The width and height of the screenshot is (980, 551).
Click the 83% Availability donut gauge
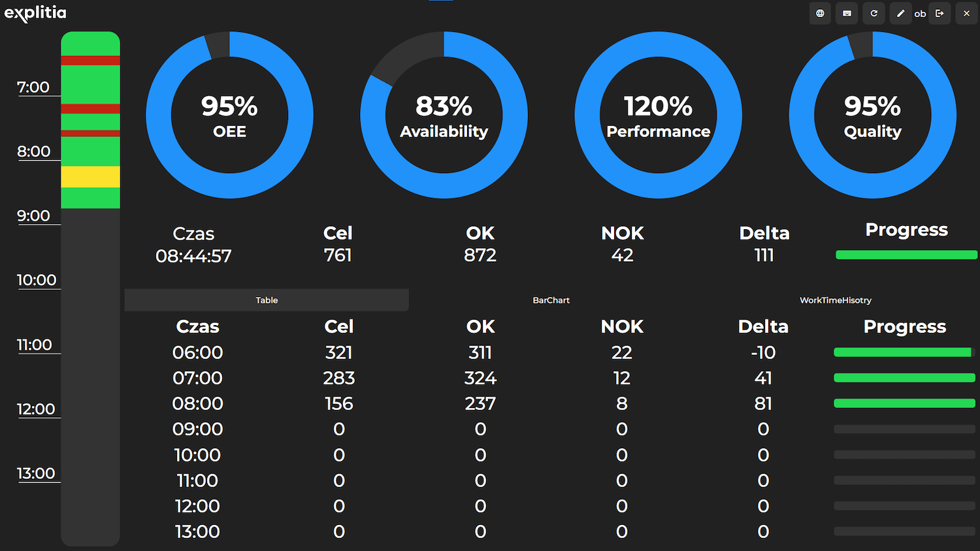(x=444, y=115)
